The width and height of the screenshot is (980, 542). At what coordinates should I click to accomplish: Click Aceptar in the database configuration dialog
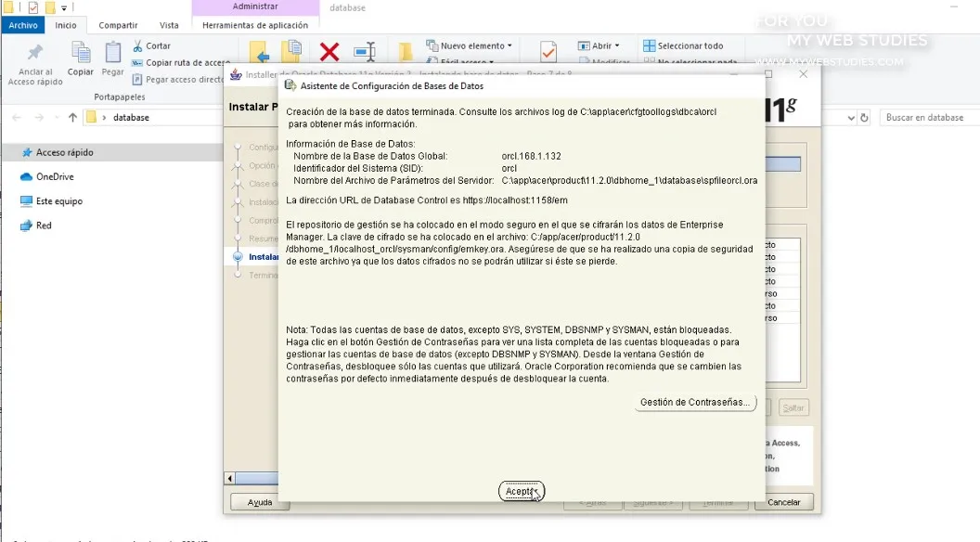[522, 491]
